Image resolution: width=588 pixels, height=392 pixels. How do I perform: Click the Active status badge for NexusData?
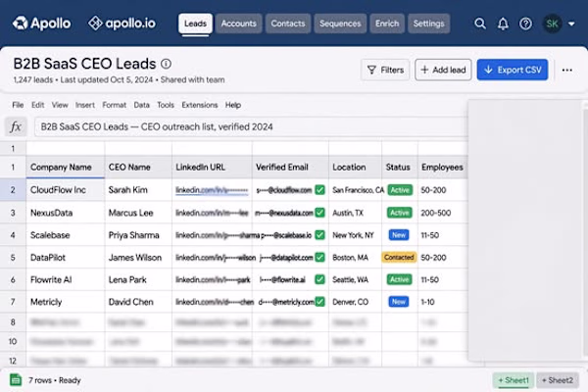tap(400, 213)
